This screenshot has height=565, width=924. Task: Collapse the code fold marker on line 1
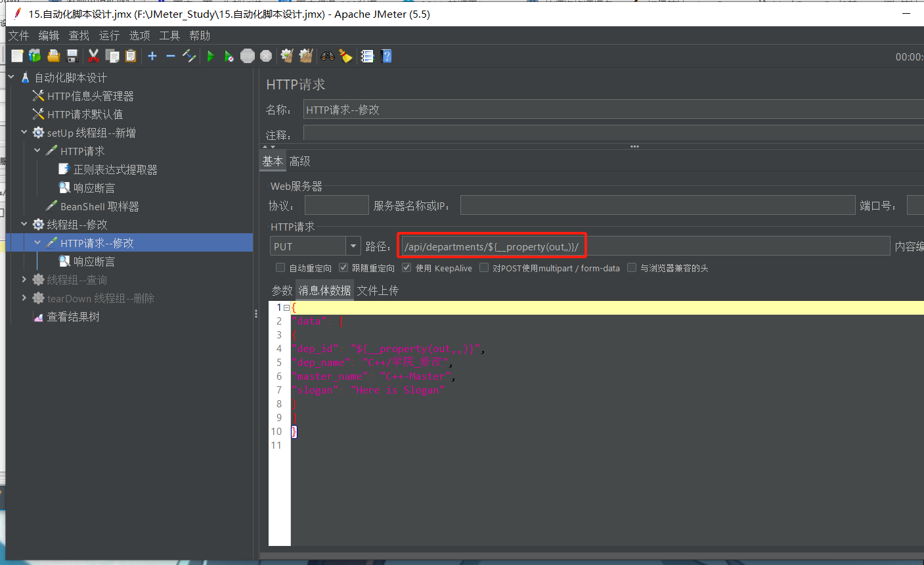tap(286, 307)
